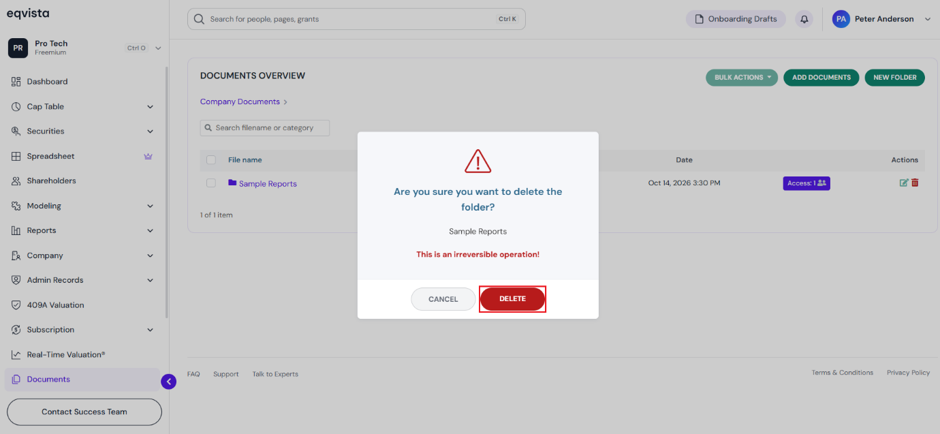
Task: Open the Peter Anderson account dropdown
Action: (x=882, y=19)
